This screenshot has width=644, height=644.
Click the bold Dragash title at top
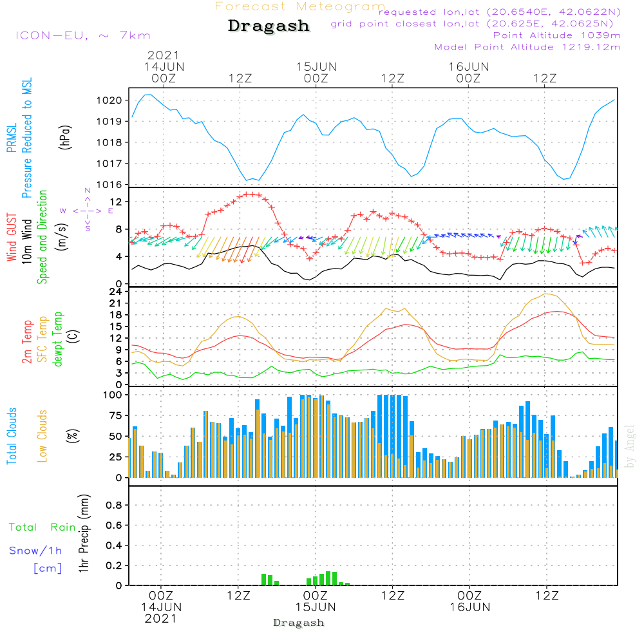(269, 26)
